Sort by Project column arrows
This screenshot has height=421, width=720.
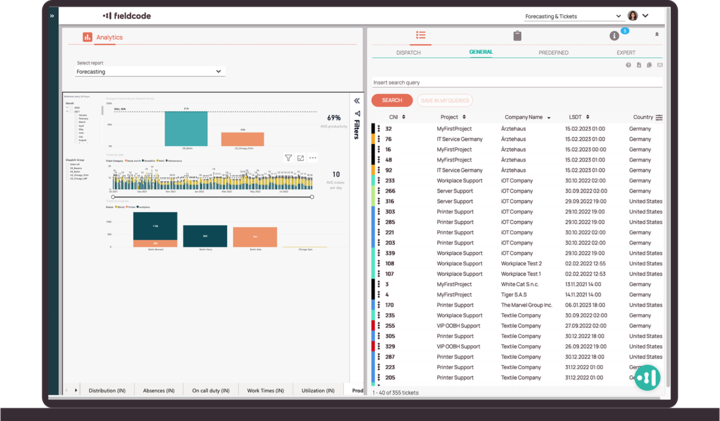(464, 117)
